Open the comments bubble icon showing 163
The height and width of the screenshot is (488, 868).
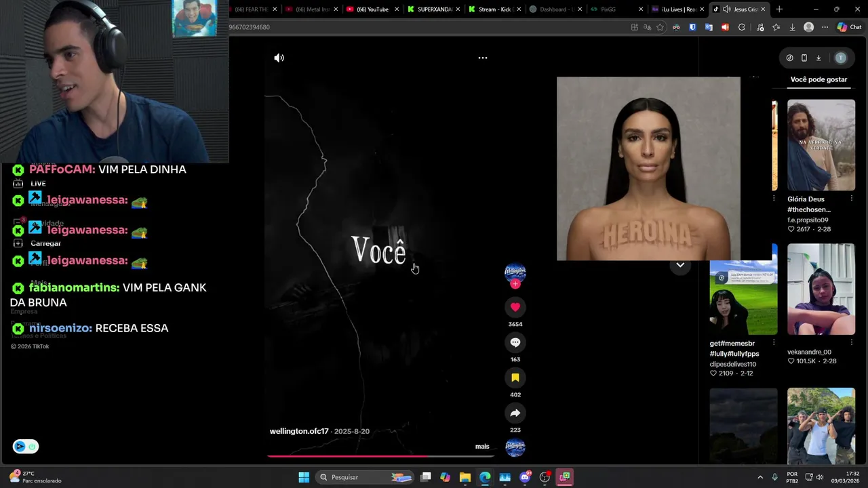point(515,342)
